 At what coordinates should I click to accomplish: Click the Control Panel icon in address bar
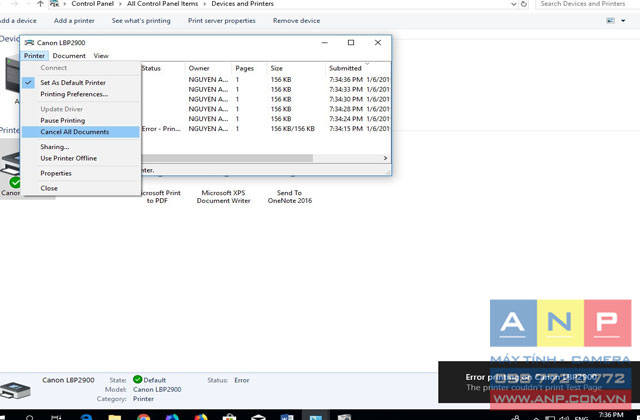tap(54, 4)
